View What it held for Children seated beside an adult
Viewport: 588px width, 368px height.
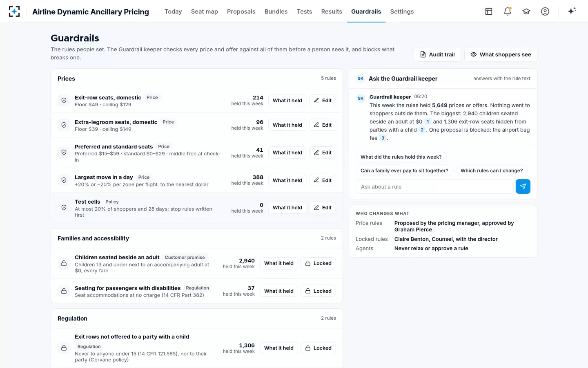pos(279,263)
